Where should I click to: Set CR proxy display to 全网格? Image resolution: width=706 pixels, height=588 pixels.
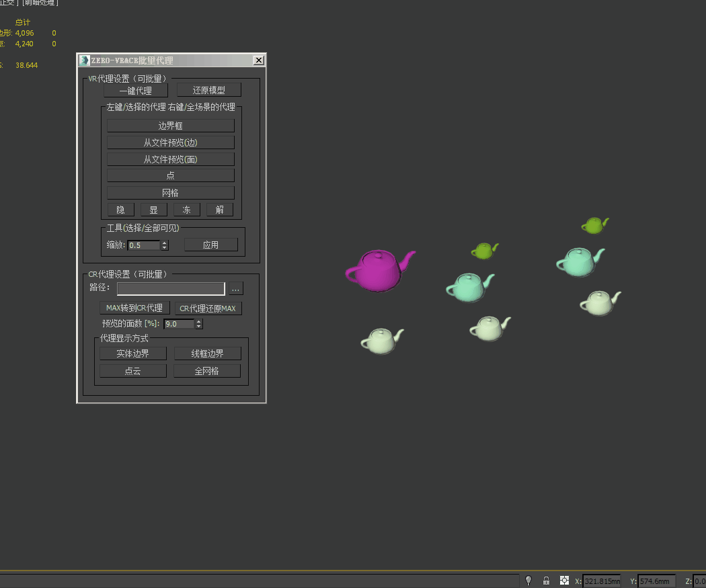point(206,371)
